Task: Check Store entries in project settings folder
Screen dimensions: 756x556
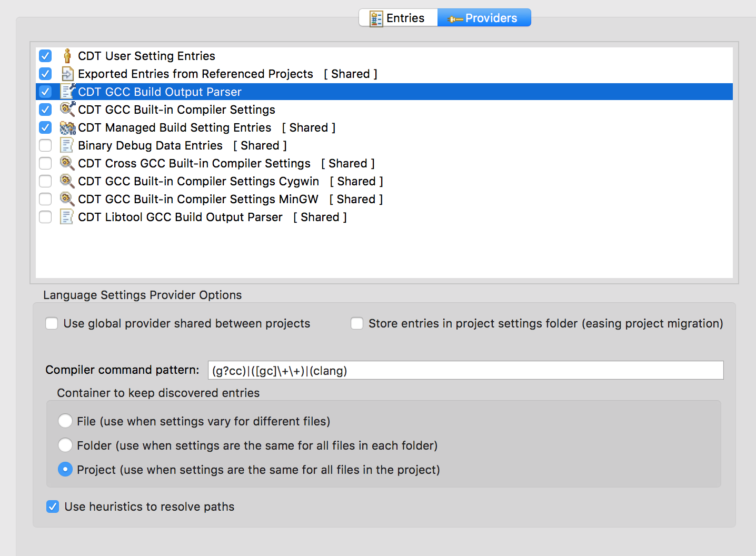Action: coord(357,323)
